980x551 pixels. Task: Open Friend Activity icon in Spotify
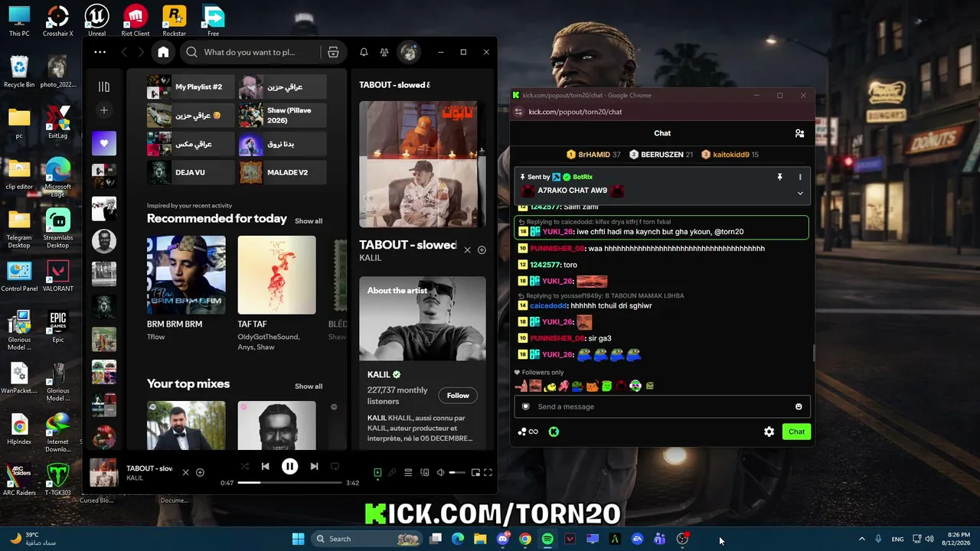click(x=384, y=52)
